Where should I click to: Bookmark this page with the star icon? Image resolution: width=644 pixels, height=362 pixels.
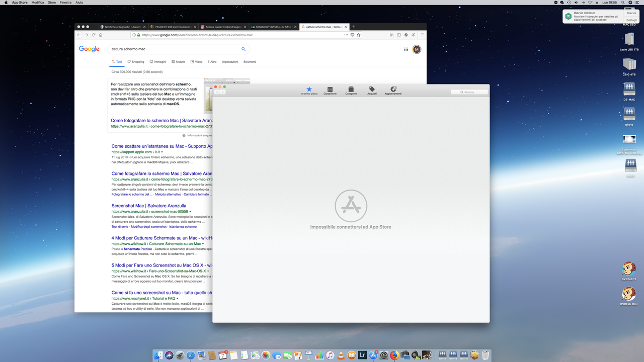pyautogui.click(x=359, y=35)
